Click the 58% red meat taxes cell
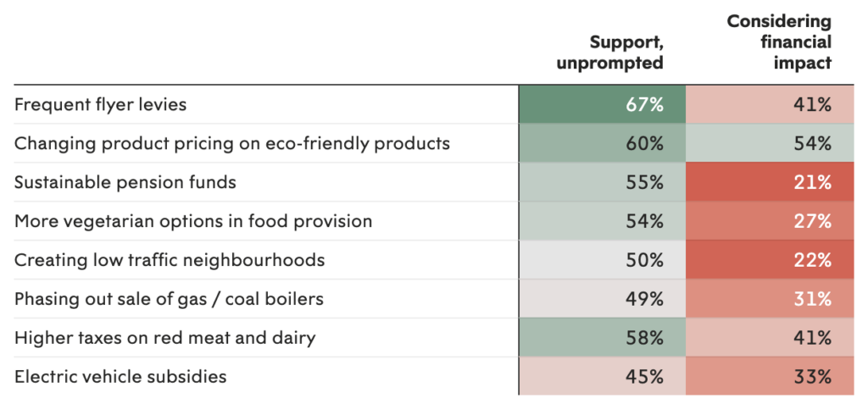 point(602,338)
